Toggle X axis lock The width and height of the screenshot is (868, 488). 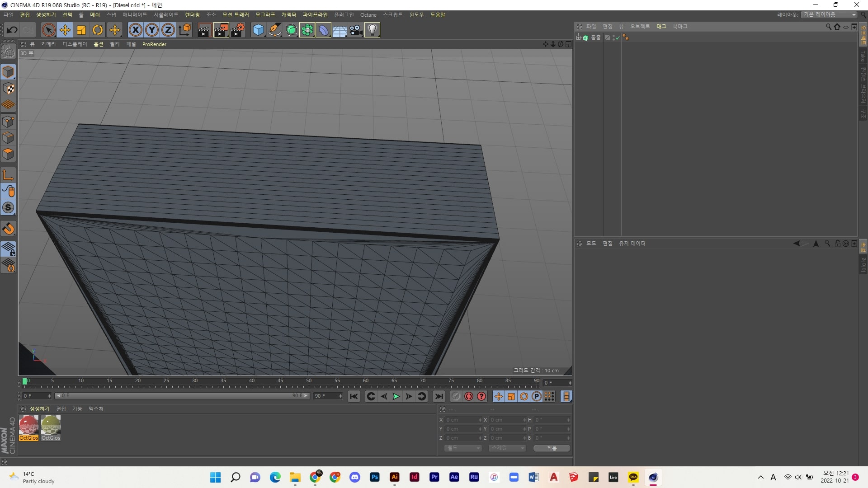[135, 30]
